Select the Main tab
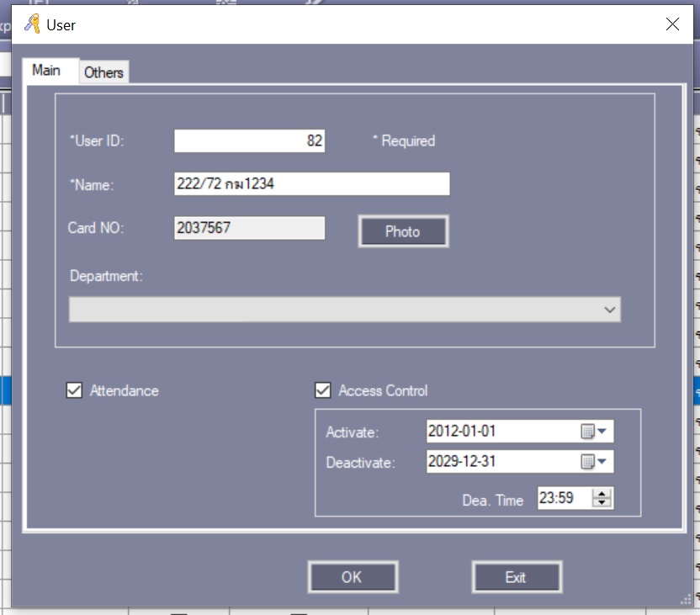Image resolution: width=700 pixels, height=615 pixels. pyautogui.click(x=46, y=71)
